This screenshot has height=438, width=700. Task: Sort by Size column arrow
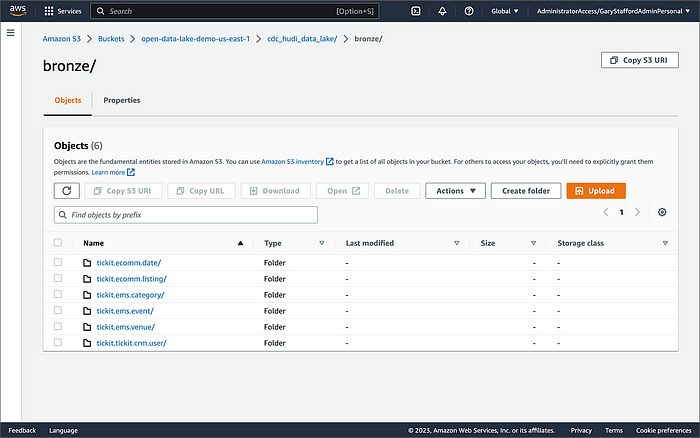point(533,243)
